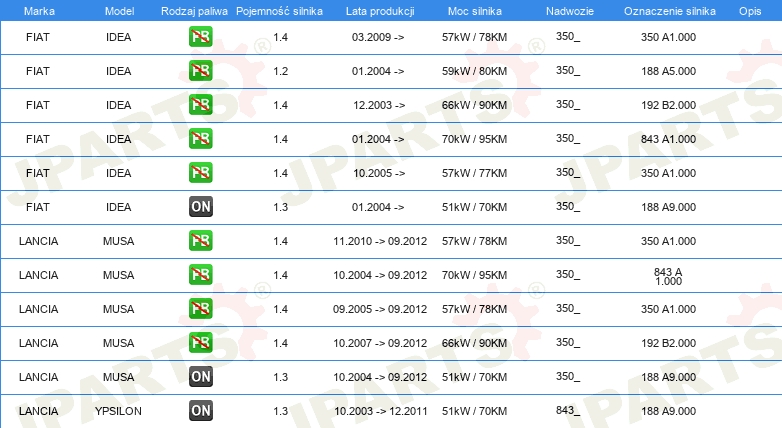Click the petrol icon in the LANCIA MUSA 70kW / 95KM row
Viewport: 782px width, 428px height.
[x=200, y=274]
